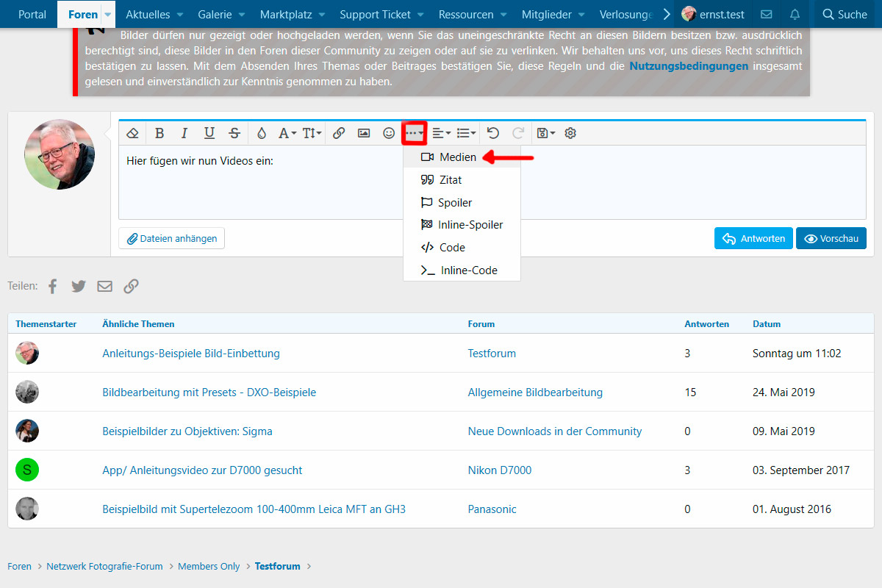Open thread Anleitungs-Beispiele Bild-Einbettung
The height and width of the screenshot is (588, 882).
[191, 353]
